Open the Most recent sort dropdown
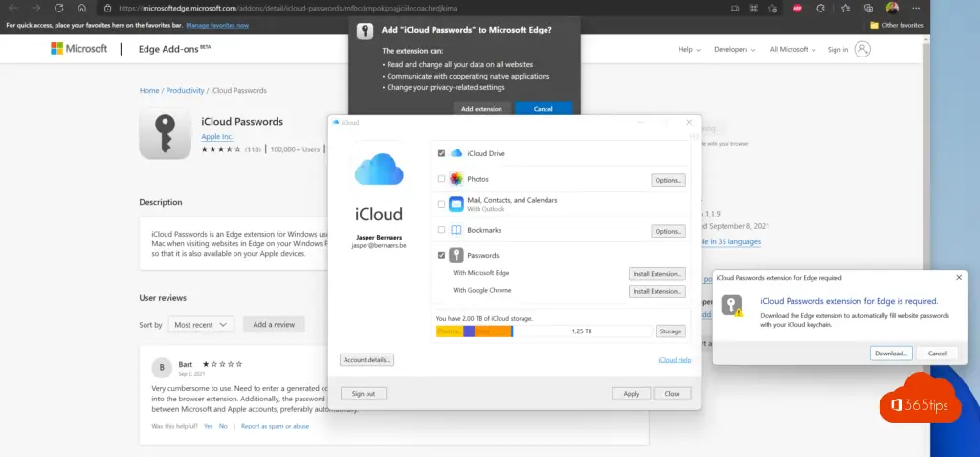 [x=201, y=325]
